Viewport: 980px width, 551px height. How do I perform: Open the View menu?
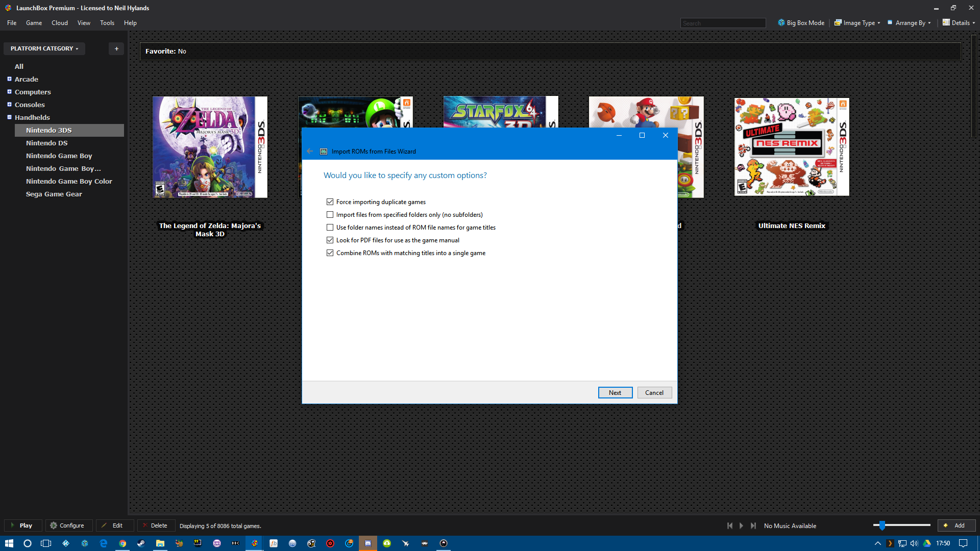pos(84,22)
